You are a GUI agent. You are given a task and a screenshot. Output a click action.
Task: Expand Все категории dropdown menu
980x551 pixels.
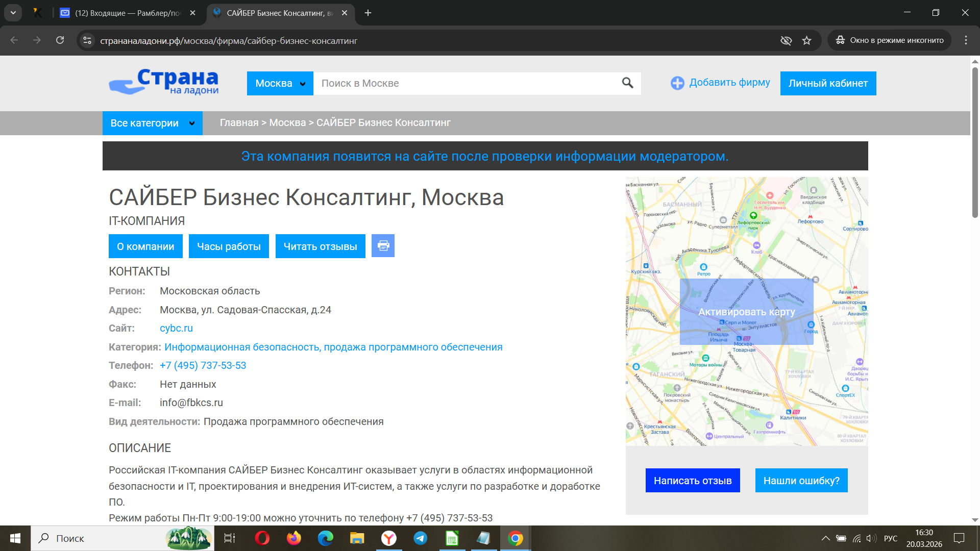pos(152,123)
